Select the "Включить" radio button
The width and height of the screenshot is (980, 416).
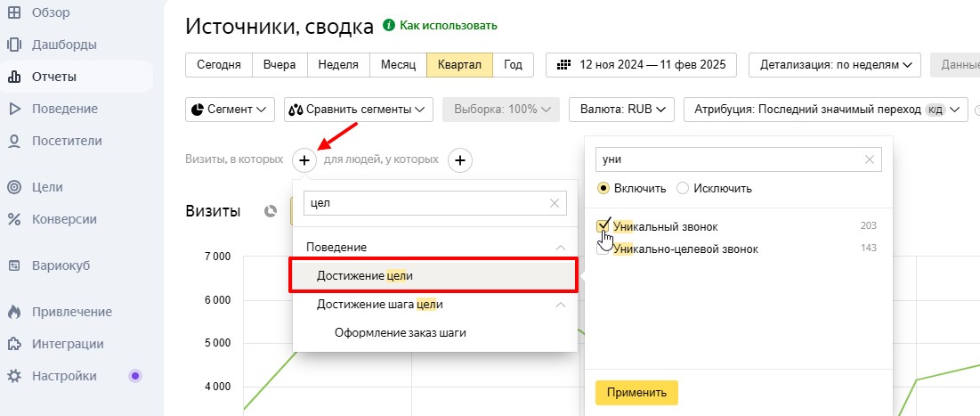coord(603,188)
